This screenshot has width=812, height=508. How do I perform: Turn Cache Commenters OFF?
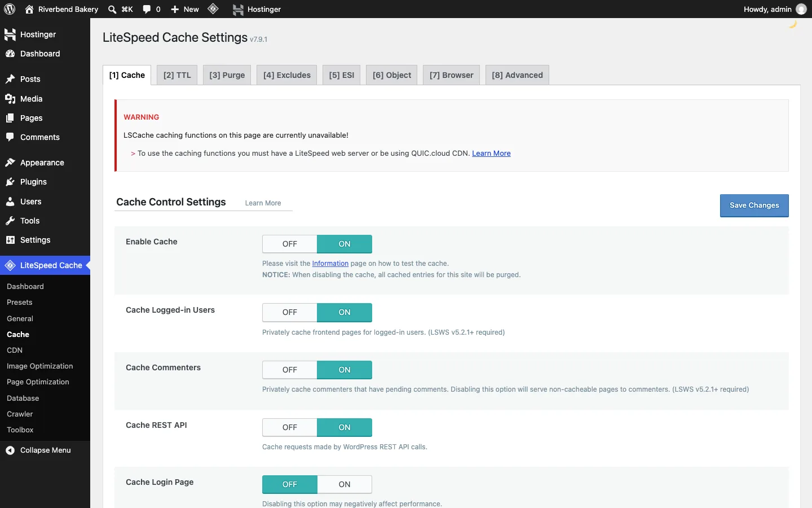click(x=290, y=370)
